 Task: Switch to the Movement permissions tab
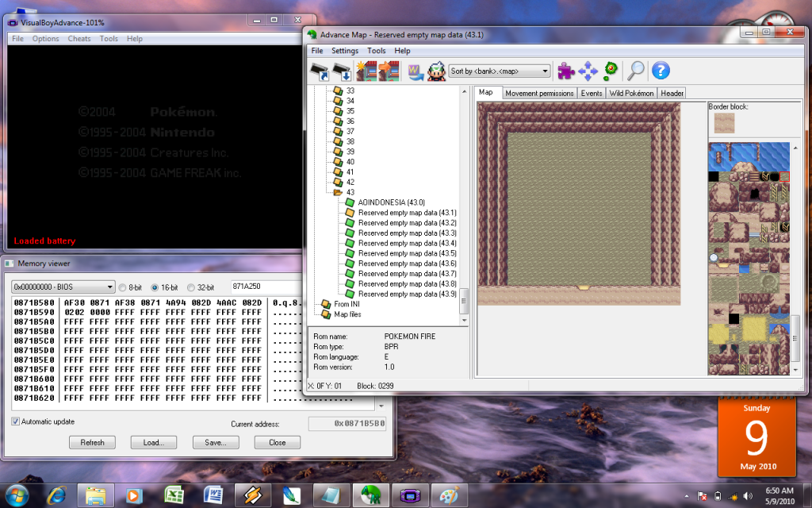click(539, 94)
